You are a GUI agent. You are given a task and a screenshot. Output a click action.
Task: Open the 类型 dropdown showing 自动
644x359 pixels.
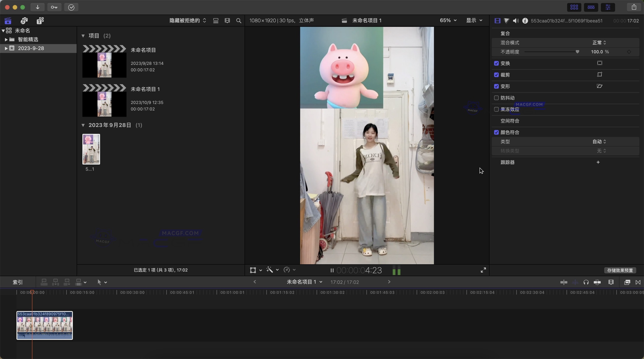(599, 141)
